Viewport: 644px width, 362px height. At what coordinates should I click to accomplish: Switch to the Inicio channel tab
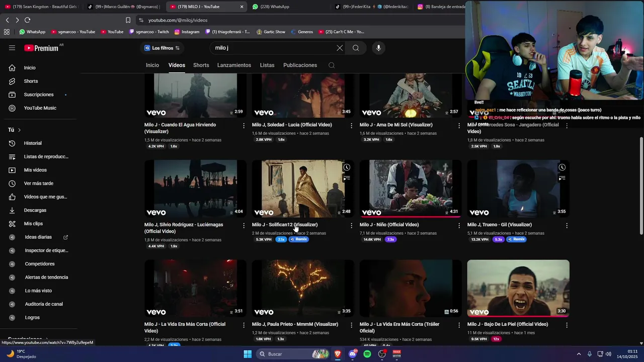coord(152,65)
